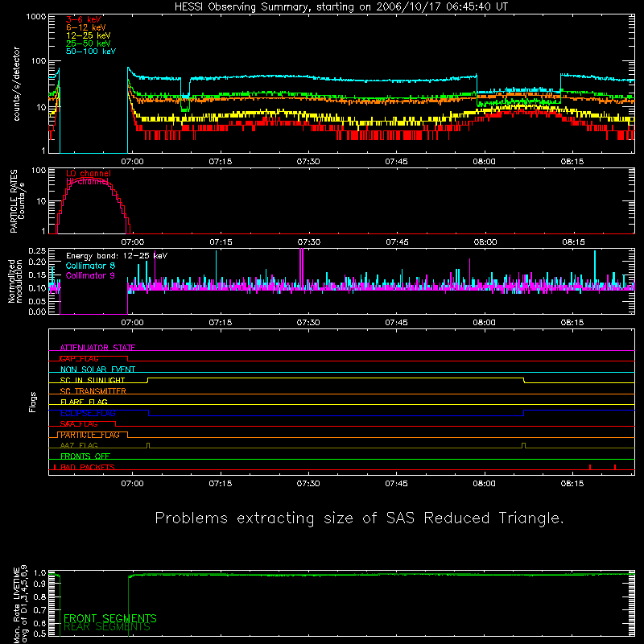Click the 'Normalized modulation' axis title
This screenshot has height=644, width=644.
point(15,281)
